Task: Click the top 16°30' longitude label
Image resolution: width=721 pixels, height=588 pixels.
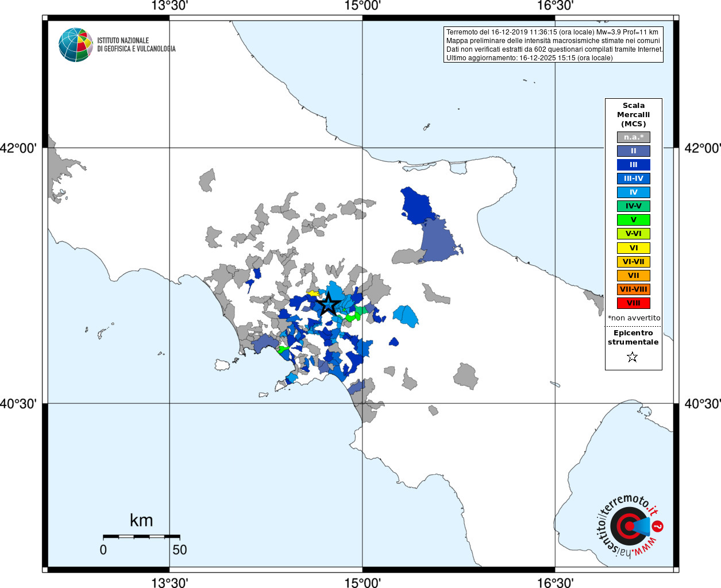Action: [556, 6]
